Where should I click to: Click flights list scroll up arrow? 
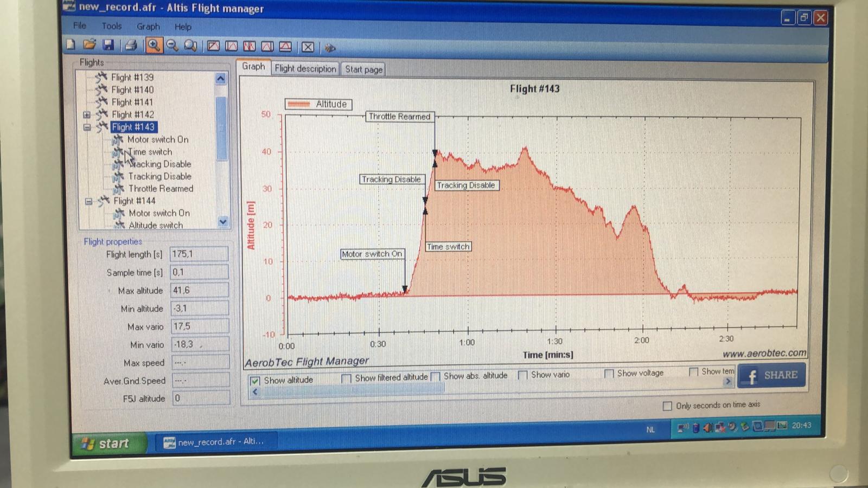[x=221, y=79]
